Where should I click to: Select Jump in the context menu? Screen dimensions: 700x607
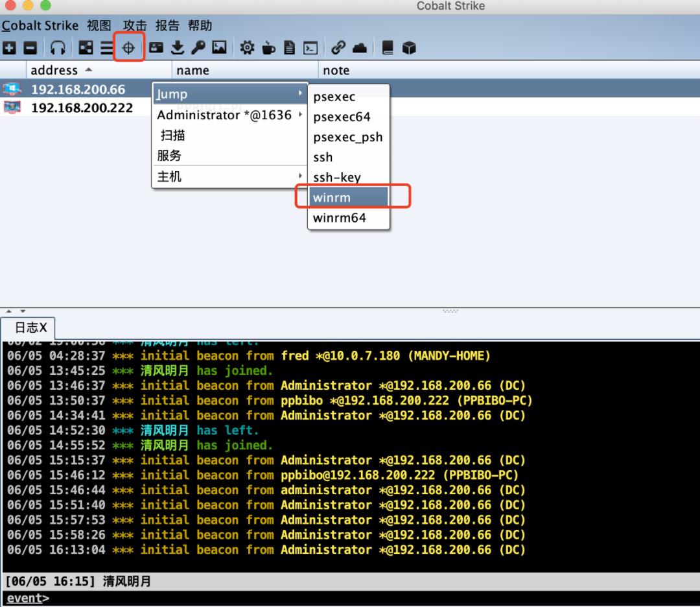[230, 94]
